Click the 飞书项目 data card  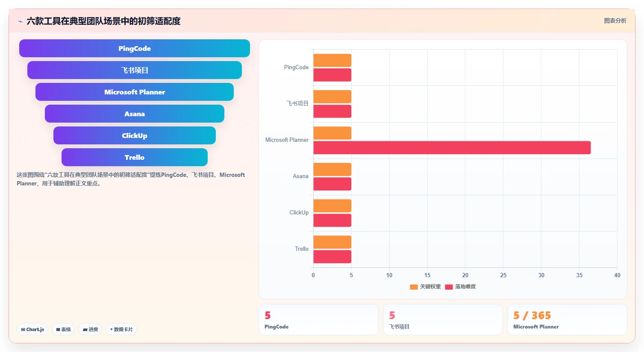click(443, 320)
